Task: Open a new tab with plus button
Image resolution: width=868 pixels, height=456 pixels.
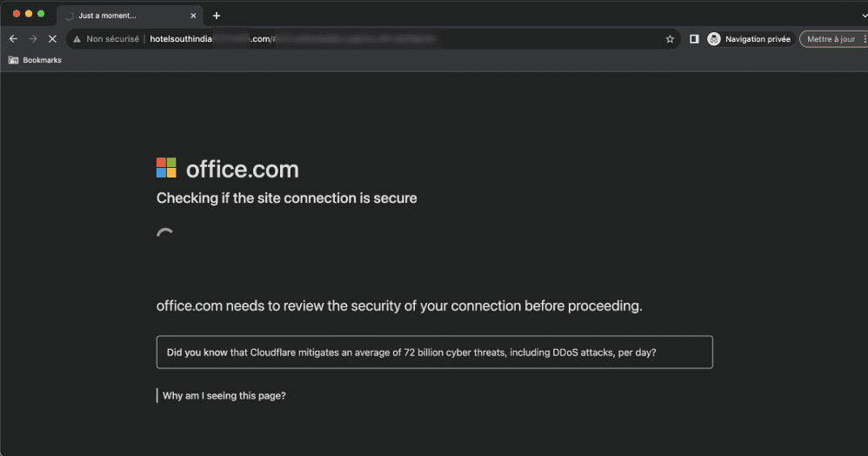Action: (x=217, y=16)
